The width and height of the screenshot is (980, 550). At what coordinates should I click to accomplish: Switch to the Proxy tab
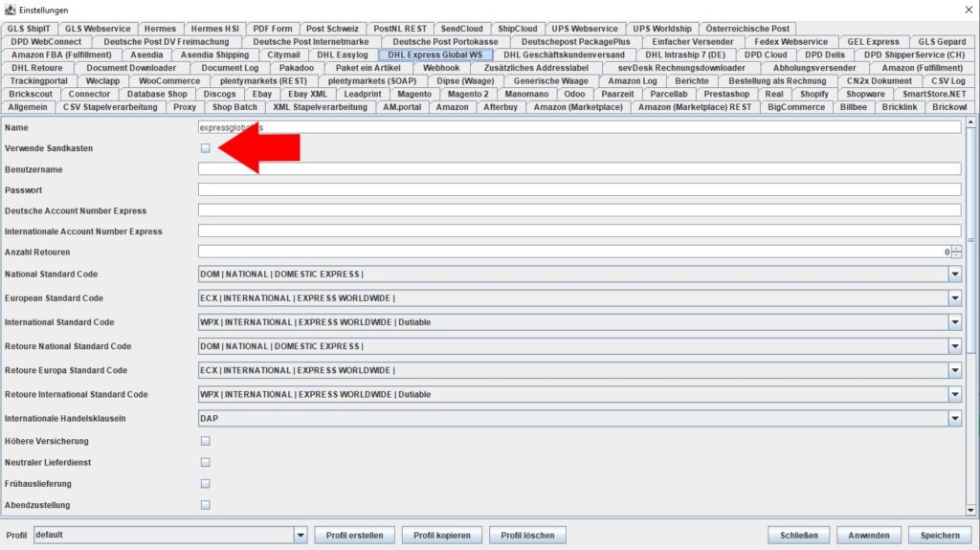[x=185, y=107]
